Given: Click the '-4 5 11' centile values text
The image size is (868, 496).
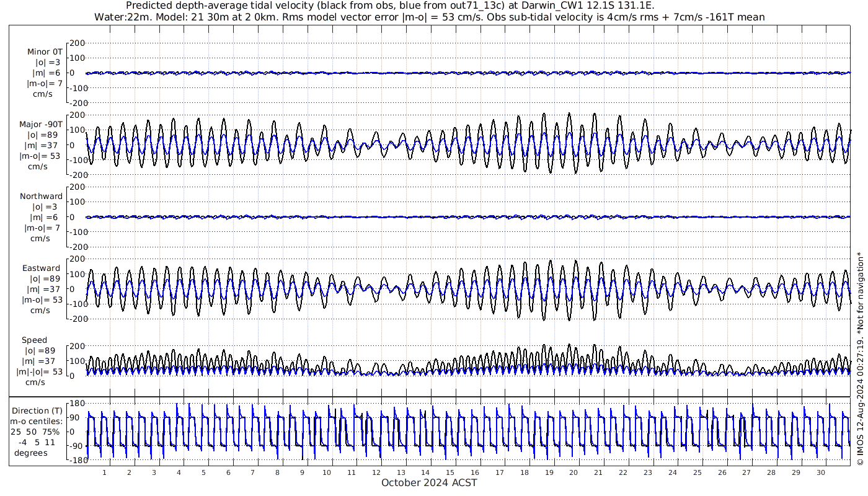Looking at the screenshot, I should (x=37, y=443).
